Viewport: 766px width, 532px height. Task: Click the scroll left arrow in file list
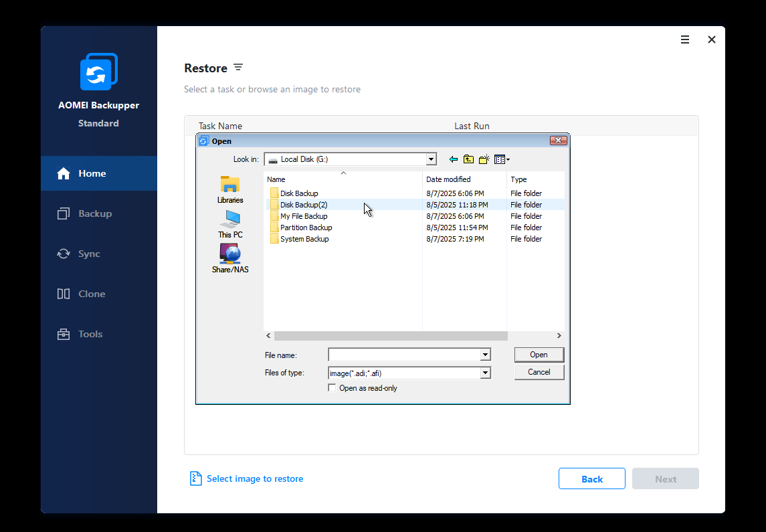(x=268, y=336)
